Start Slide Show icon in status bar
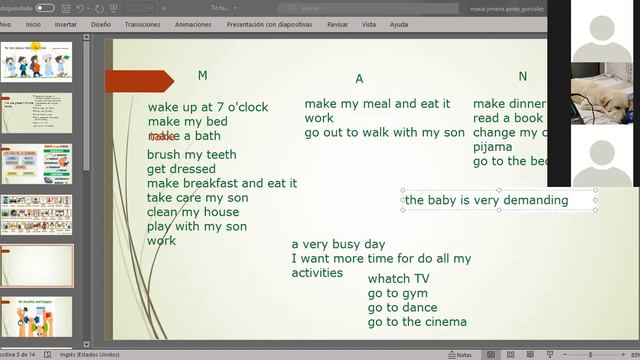Viewport: 640px width, 360px height. pos(550,355)
